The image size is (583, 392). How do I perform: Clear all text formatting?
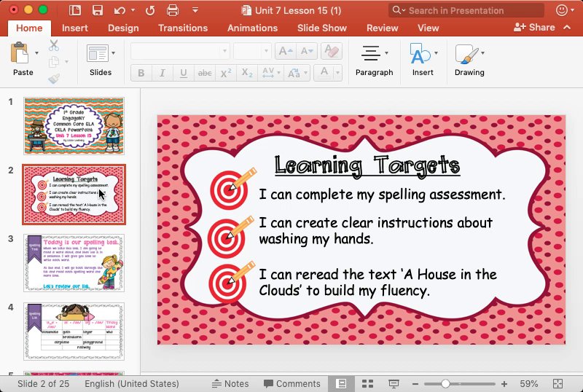[x=331, y=51]
